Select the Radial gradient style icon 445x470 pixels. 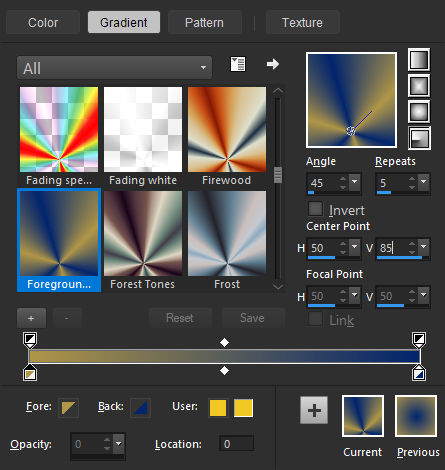tap(419, 138)
